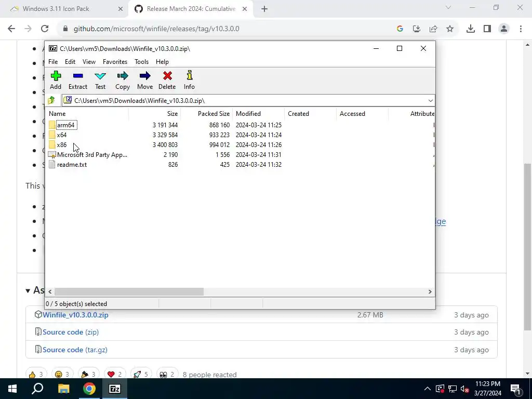Open Chrome downloads icon
Viewport: 532px width, 399px height.
[470, 29]
